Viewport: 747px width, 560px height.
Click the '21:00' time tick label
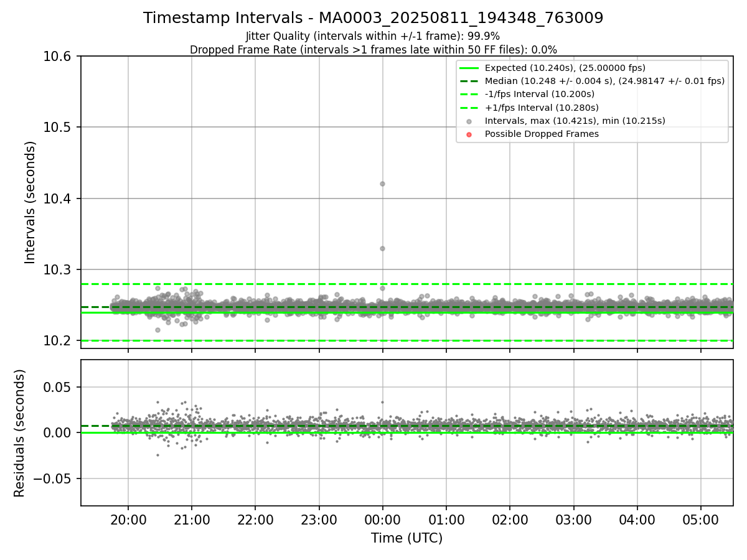(x=192, y=519)
